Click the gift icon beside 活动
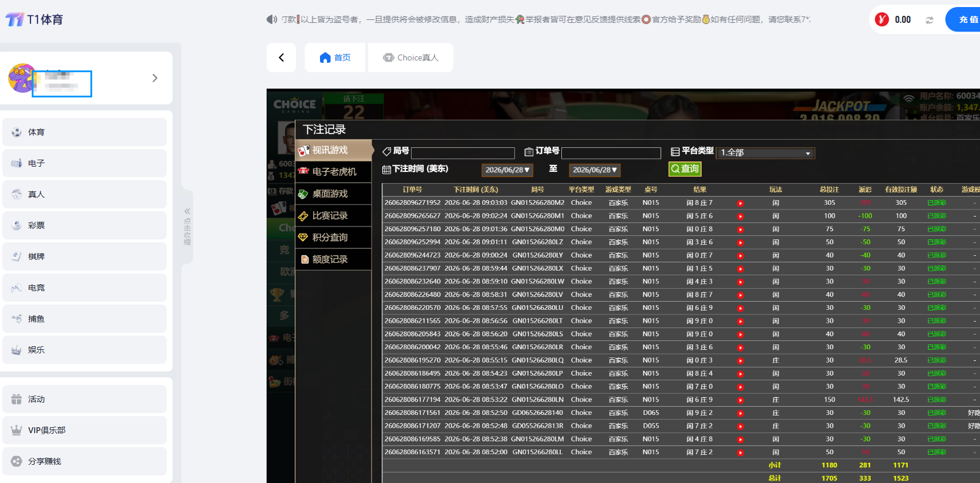The width and height of the screenshot is (980, 483). pyautogui.click(x=16, y=399)
